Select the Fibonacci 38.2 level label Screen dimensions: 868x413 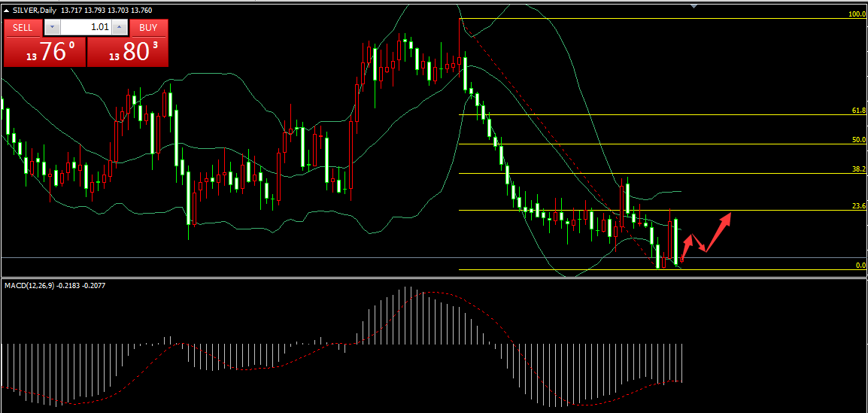[x=858, y=170]
